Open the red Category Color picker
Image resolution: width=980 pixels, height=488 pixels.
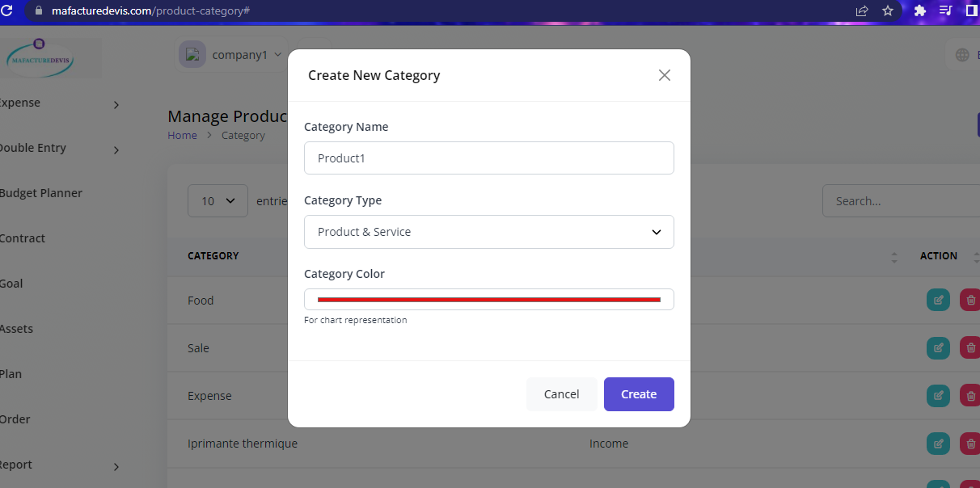(x=489, y=300)
